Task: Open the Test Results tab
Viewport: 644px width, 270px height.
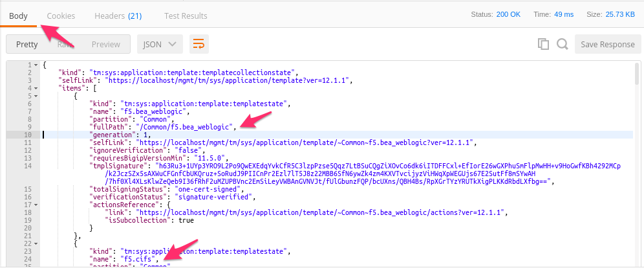Action: pyautogui.click(x=186, y=16)
